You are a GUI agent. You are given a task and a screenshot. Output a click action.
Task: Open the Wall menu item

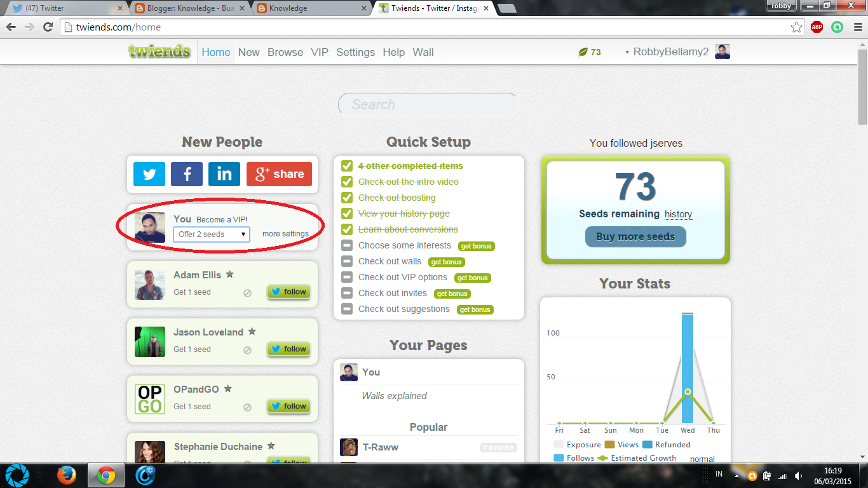(x=423, y=52)
